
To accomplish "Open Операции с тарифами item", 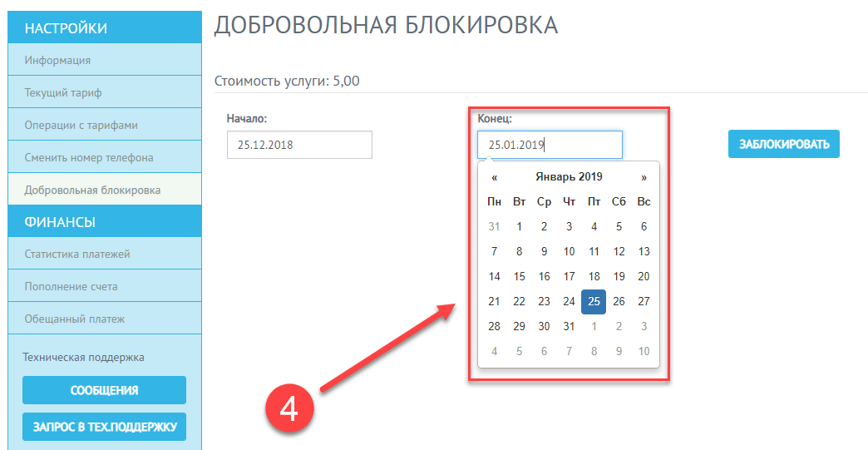I will click(x=105, y=125).
